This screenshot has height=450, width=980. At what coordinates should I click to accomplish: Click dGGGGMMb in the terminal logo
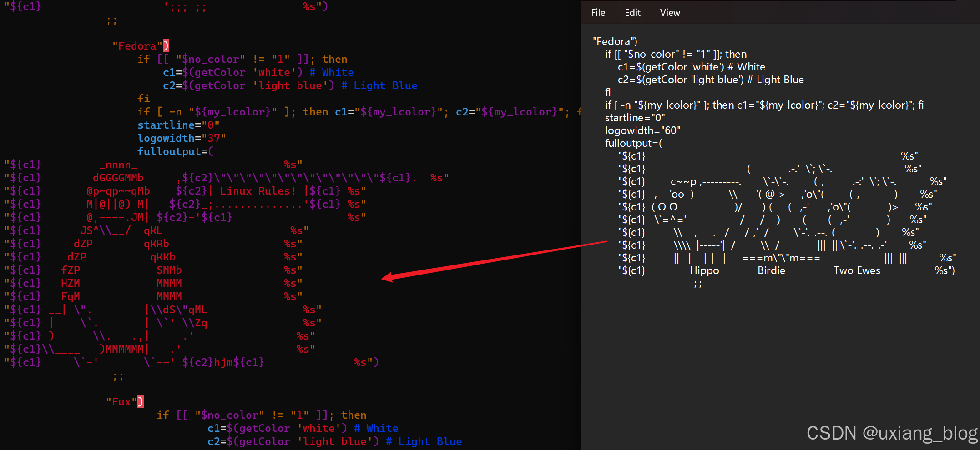click(x=118, y=178)
